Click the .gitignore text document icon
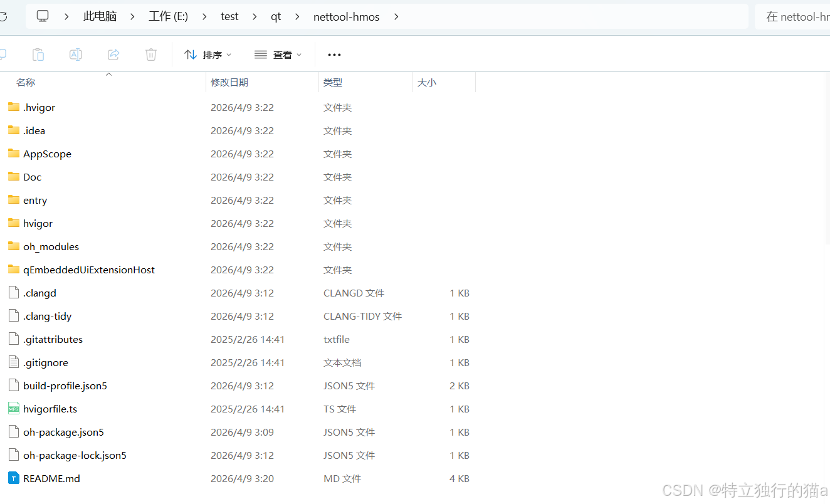830x504 pixels. click(14, 362)
